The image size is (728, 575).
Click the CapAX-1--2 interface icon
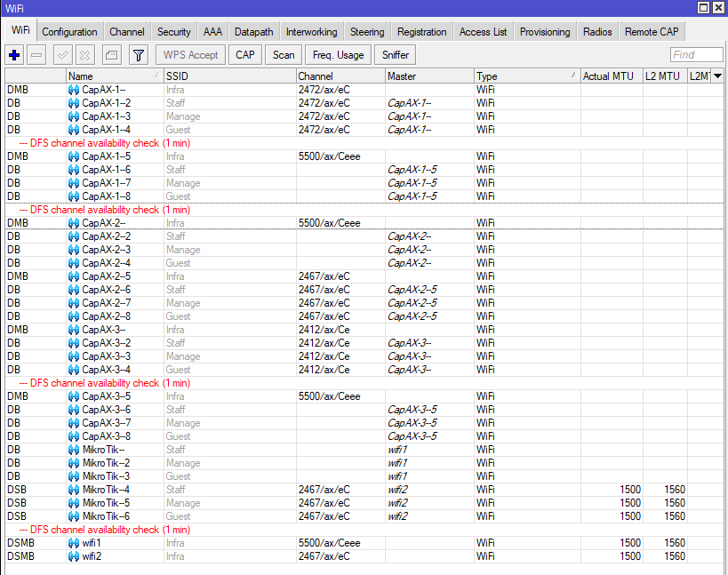[x=74, y=103]
